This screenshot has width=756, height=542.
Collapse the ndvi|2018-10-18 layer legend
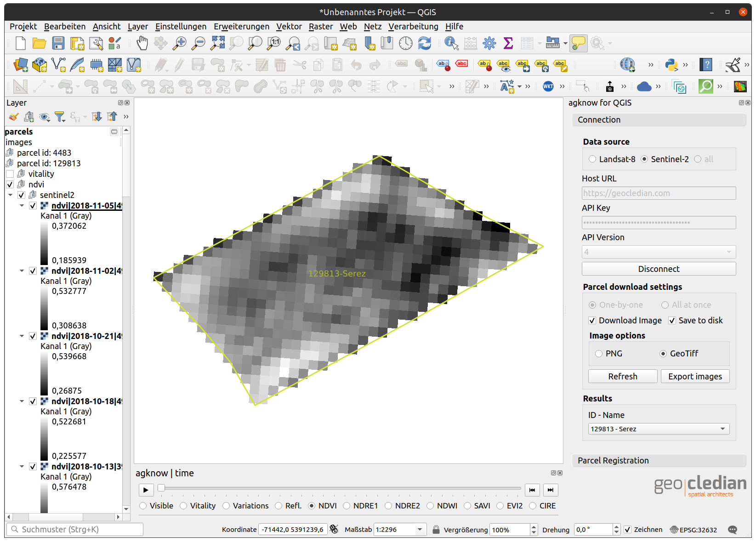22,401
